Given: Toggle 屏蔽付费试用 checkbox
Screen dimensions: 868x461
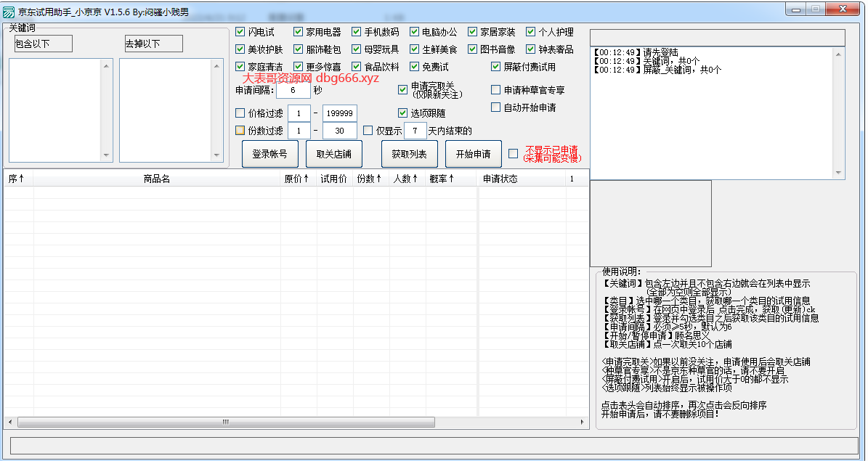Looking at the screenshot, I should tap(496, 67).
